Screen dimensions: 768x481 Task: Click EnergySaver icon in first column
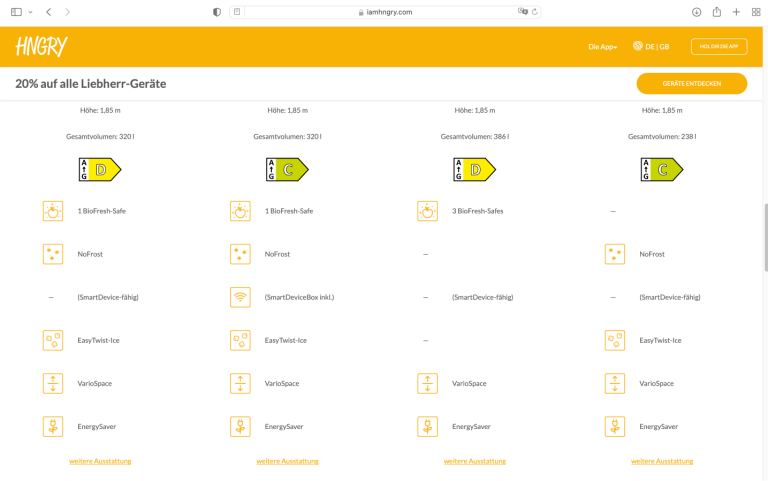tap(53, 427)
